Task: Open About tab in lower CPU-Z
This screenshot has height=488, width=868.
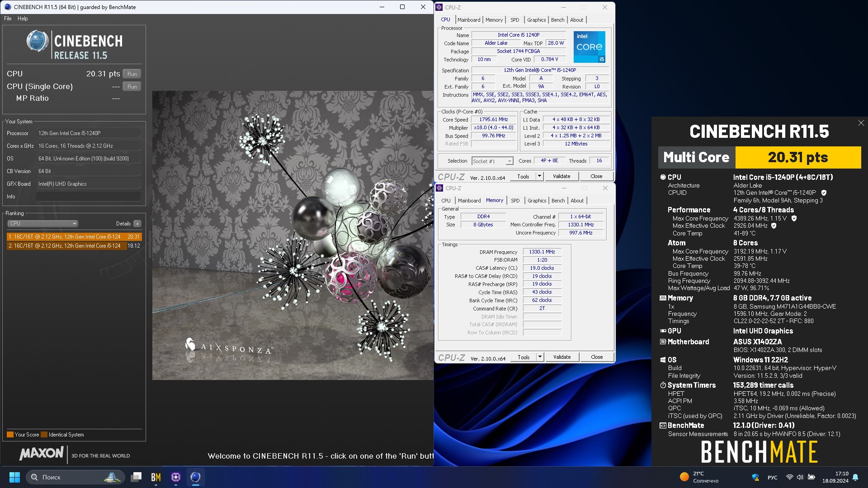Action: coord(577,201)
